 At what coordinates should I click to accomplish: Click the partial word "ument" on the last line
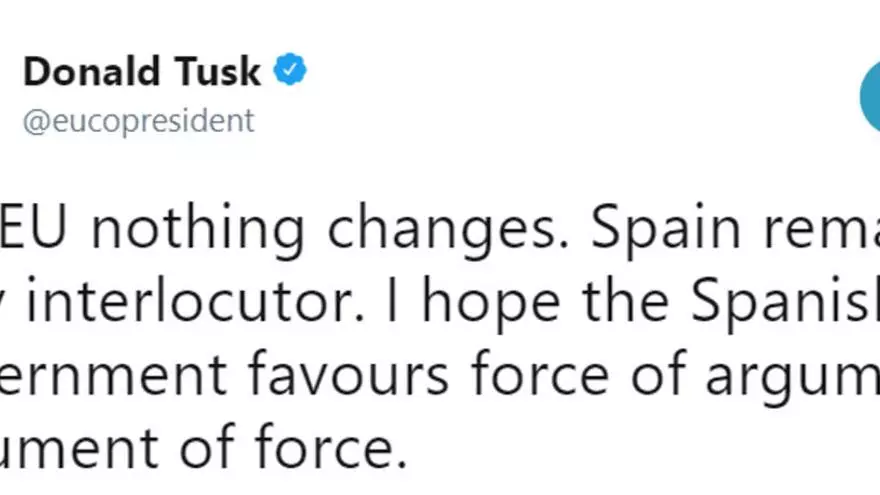click(72, 447)
